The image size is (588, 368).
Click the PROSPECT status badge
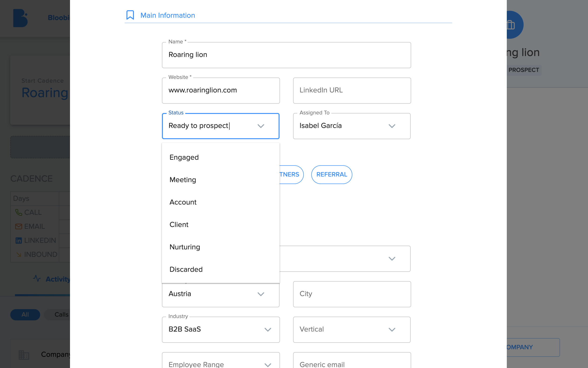tap(524, 70)
